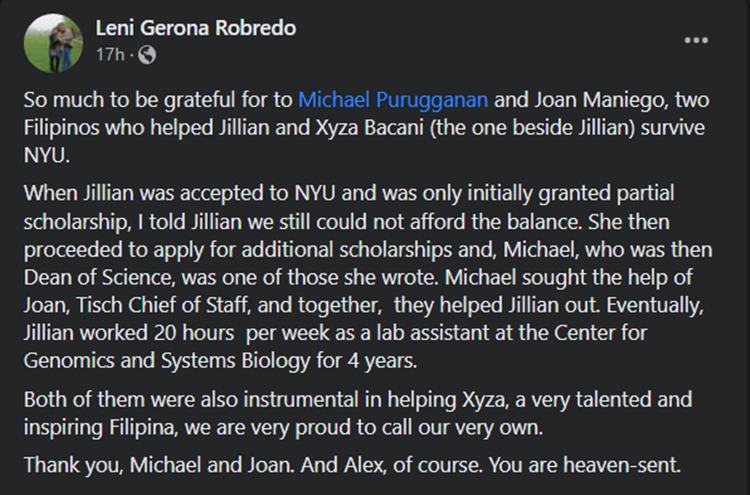Click the paragraph starting 'Both of them'
This screenshot has height=495, width=750.
358,413
